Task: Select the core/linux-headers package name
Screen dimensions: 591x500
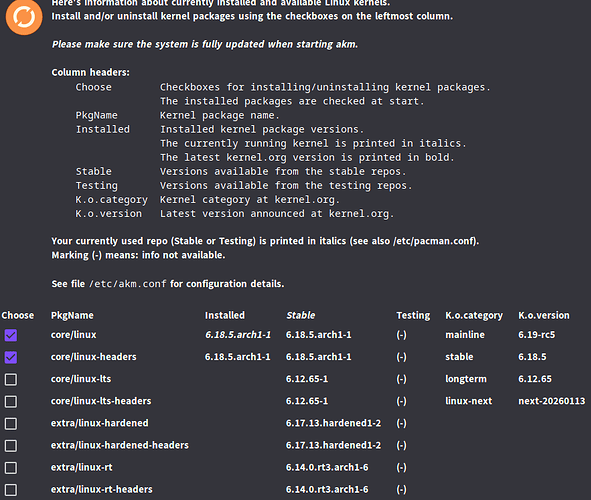Action: [x=93, y=357]
